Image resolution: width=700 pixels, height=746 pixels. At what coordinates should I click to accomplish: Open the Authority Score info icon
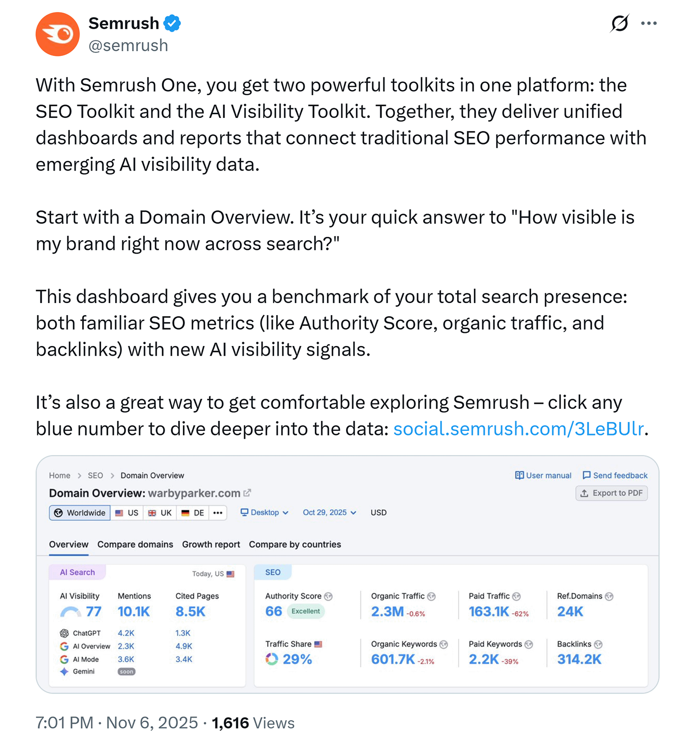click(329, 596)
